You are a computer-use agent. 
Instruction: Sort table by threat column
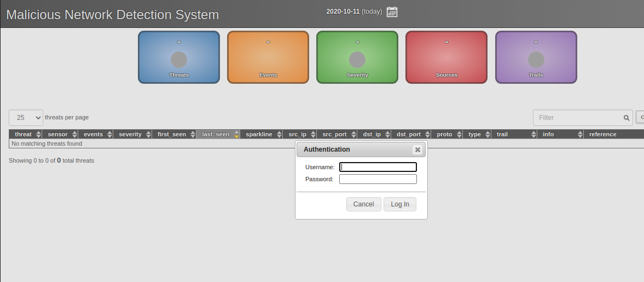[x=26, y=134]
